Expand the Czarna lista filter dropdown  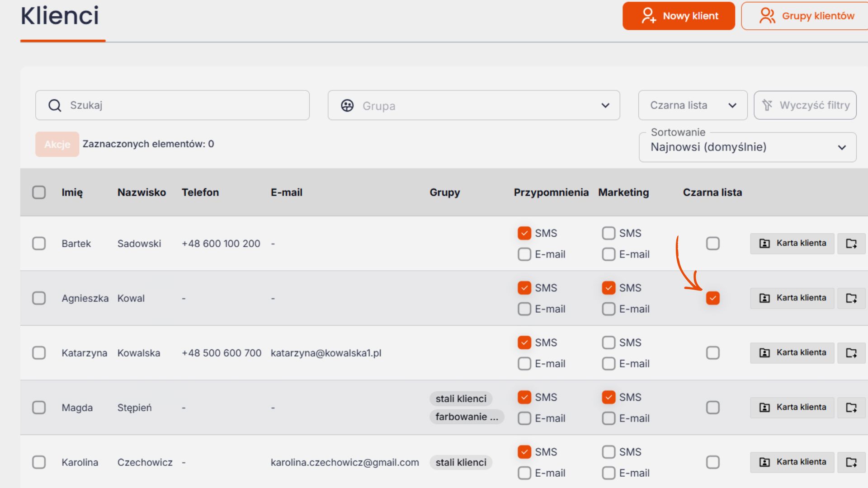click(693, 105)
